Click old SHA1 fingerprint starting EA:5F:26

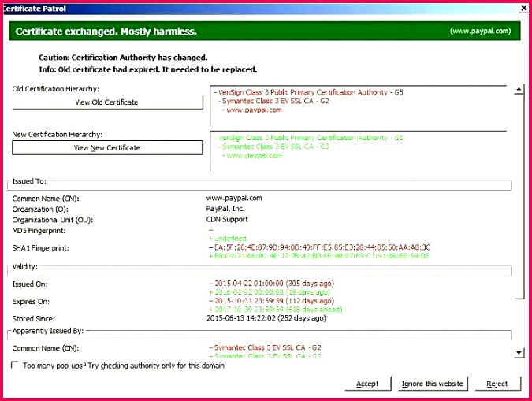pos(320,247)
